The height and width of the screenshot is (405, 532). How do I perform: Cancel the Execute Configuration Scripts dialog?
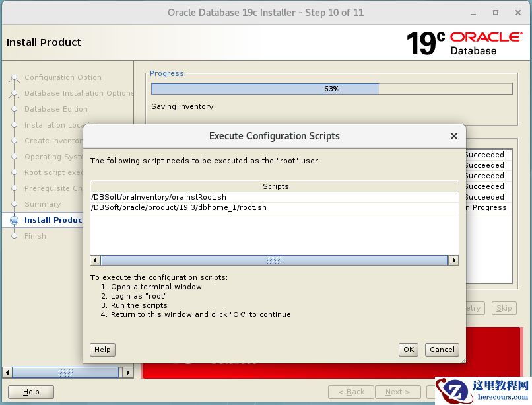tap(442, 350)
